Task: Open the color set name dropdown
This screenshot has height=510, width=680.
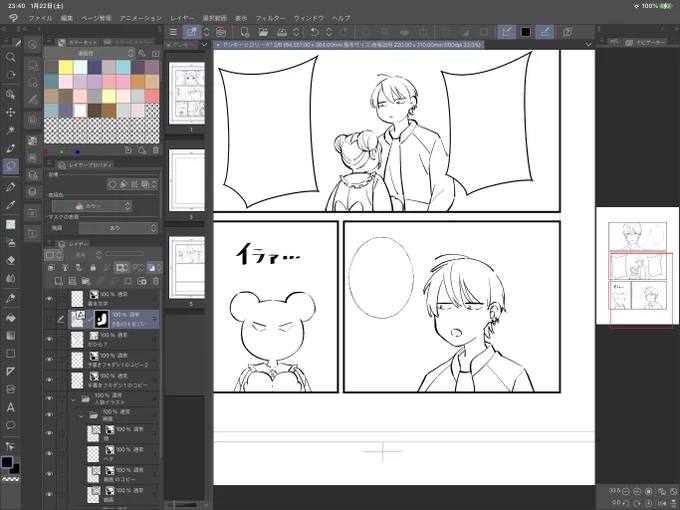Action: click(x=90, y=53)
